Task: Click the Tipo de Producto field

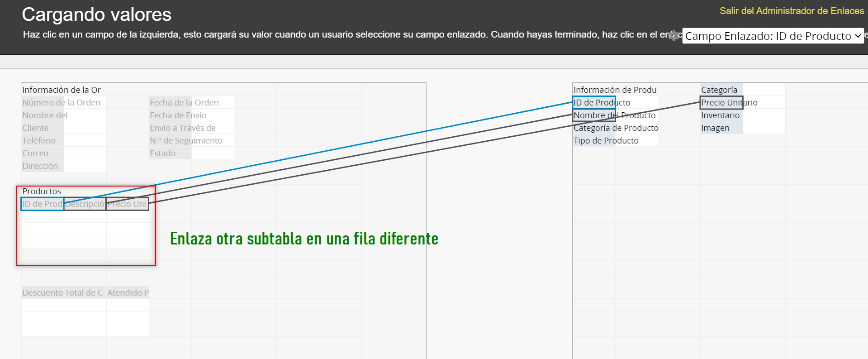Action: (x=606, y=141)
